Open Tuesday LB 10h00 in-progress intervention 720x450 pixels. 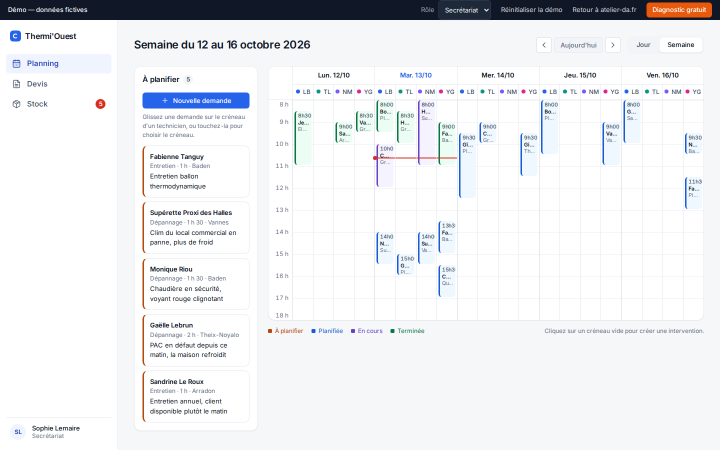tap(385, 165)
